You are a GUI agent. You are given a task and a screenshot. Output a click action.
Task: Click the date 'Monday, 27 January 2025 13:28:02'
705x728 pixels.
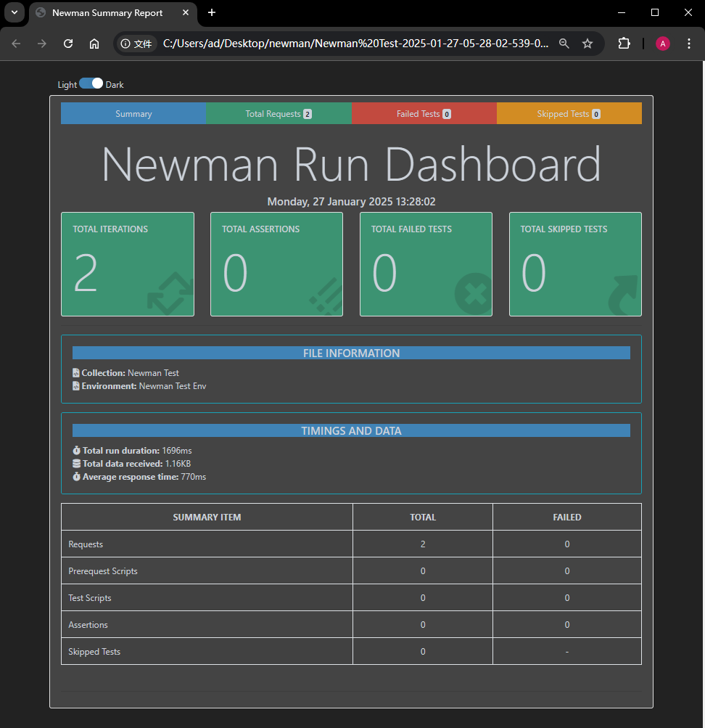coord(351,202)
